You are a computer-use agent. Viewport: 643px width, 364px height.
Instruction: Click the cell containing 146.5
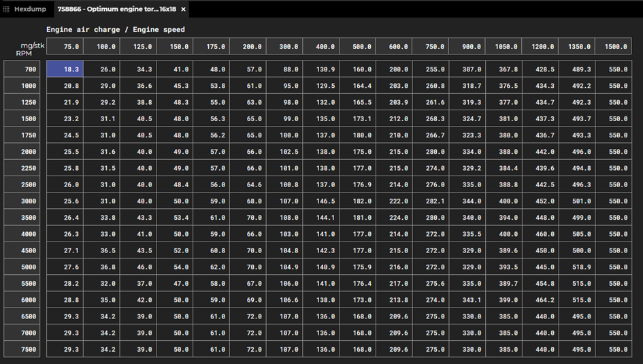[x=320, y=201]
